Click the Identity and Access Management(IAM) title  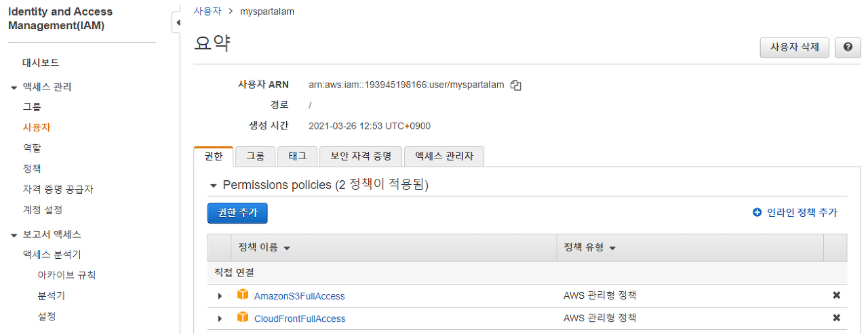point(60,19)
